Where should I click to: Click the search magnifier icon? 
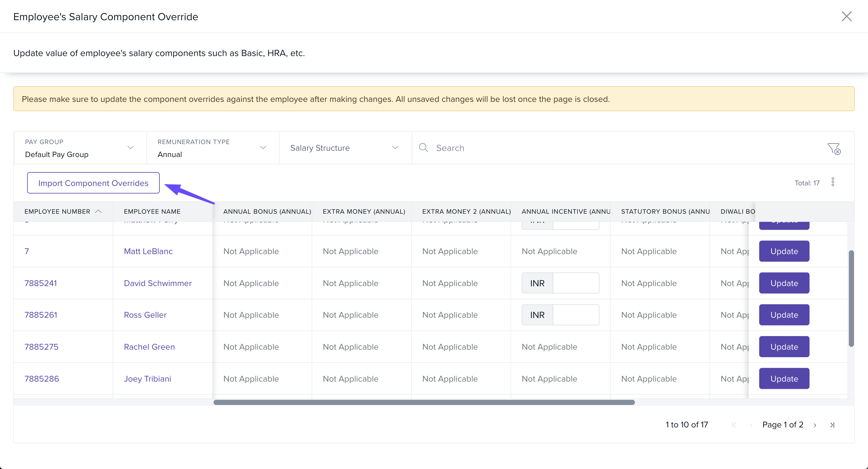coord(423,148)
